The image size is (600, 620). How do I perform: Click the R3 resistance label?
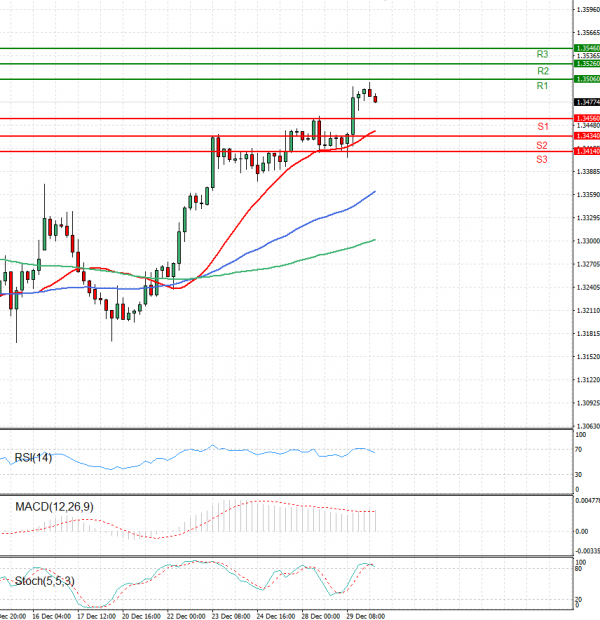[x=542, y=54]
